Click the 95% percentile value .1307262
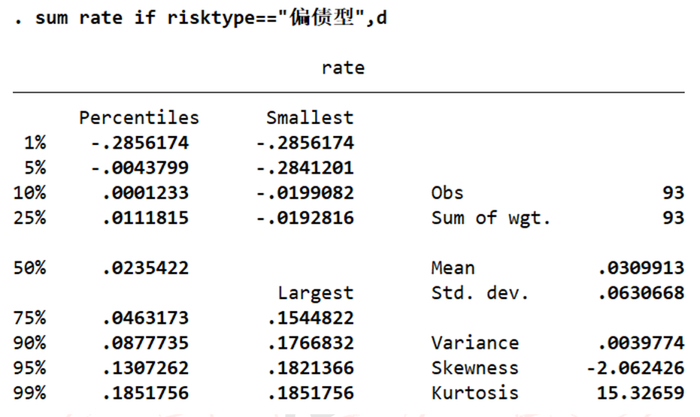Screen dimensions: 700x417 pos(145,368)
